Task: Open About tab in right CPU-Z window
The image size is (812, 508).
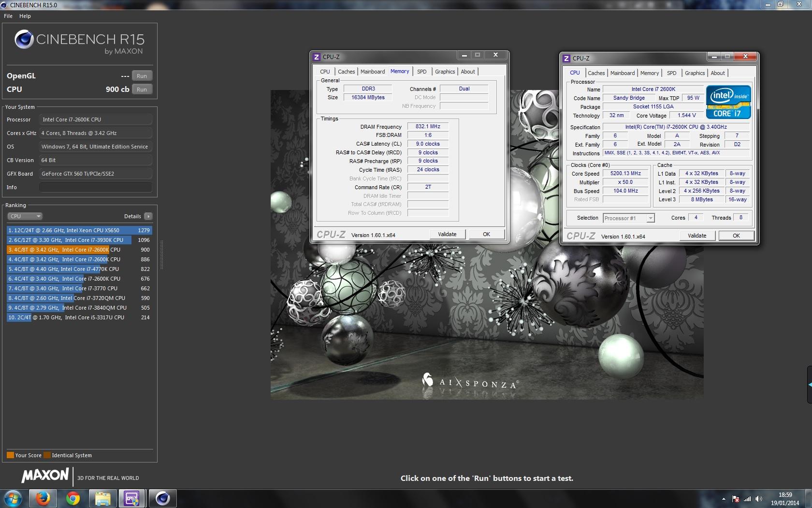Action: coord(718,73)
